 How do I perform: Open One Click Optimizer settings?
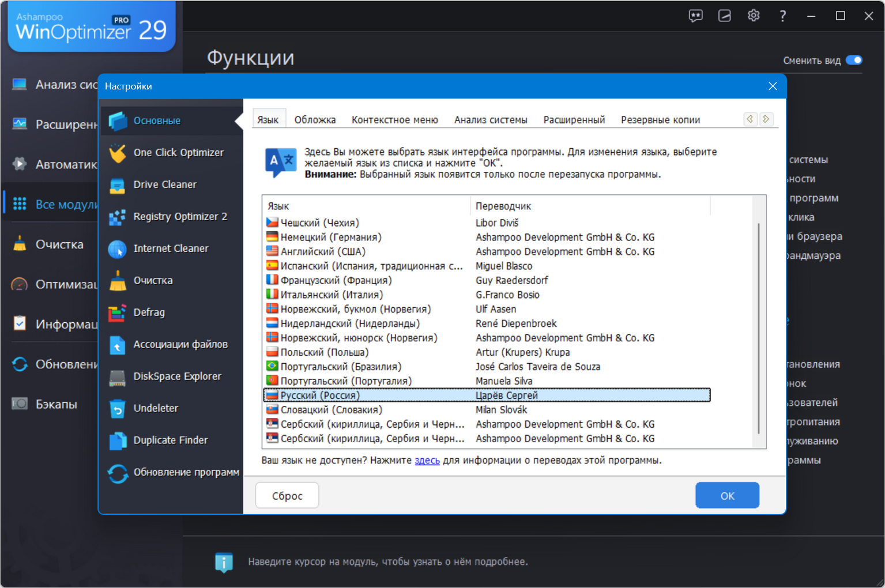(171, 153)
